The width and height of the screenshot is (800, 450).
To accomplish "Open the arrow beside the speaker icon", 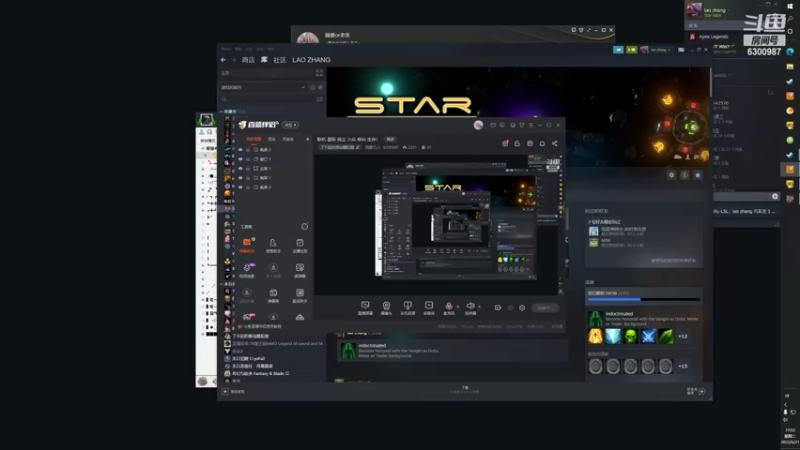I will [479, 307].
